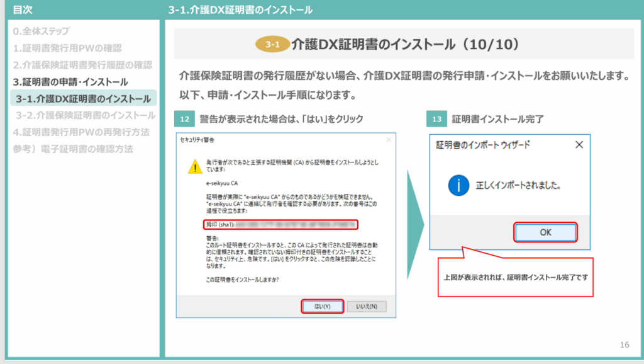Click the 目次 header at top of sidebar
The width and height of the screenshot is (644, 364).
point(23,8)
